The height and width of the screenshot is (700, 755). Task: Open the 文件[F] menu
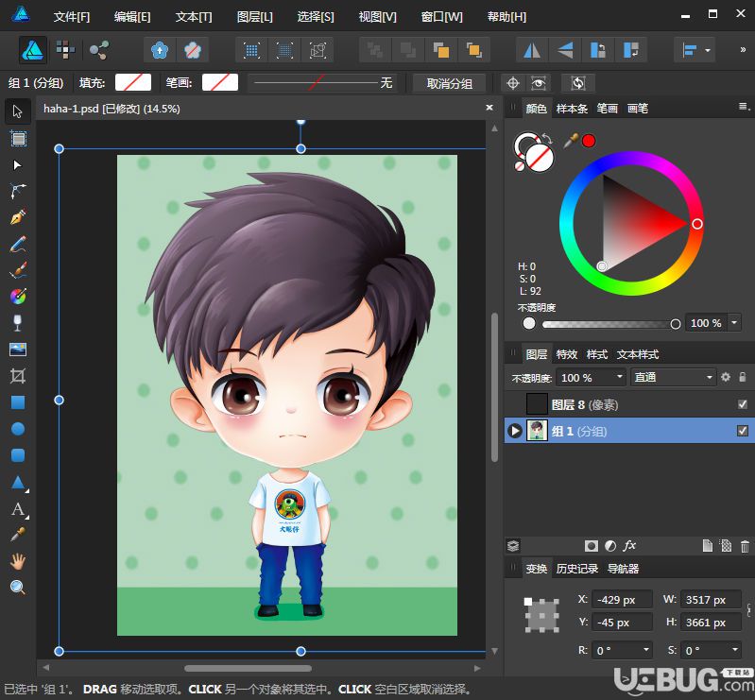(x=71, y=17)
